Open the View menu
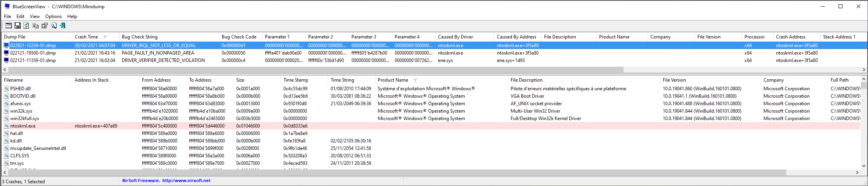Image resolution: width=868 pixels, height=186 pixels. (x=35, y=16)
